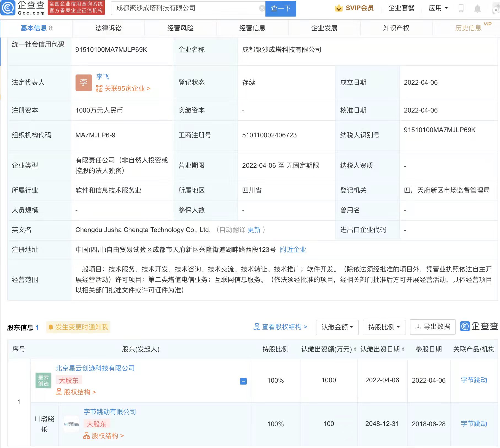Image resolution: width=500 pixels, height=448 pixels.
Task: Open the 认缴金额 dropdown
Action: [x=337, y=327]
